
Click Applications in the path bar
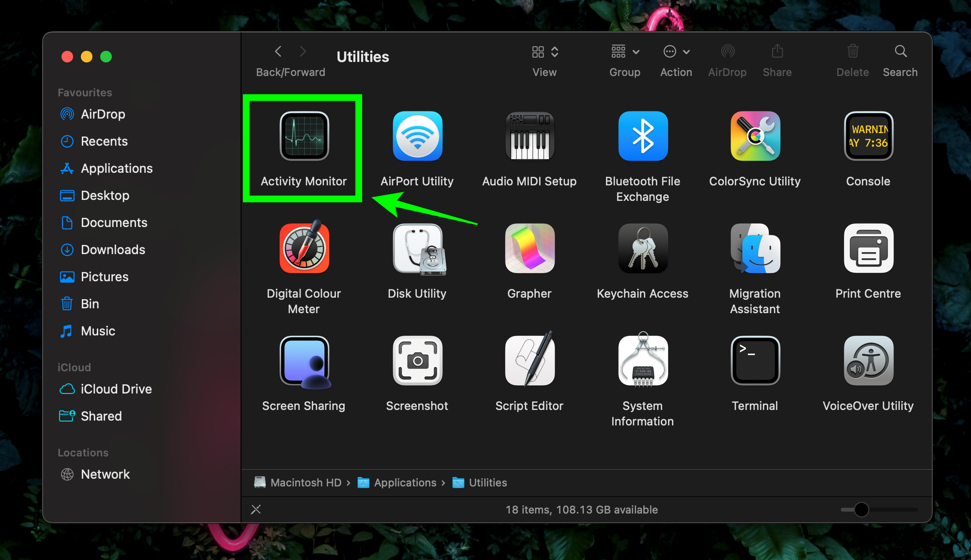pyautogui.click(x=397, y=483)
